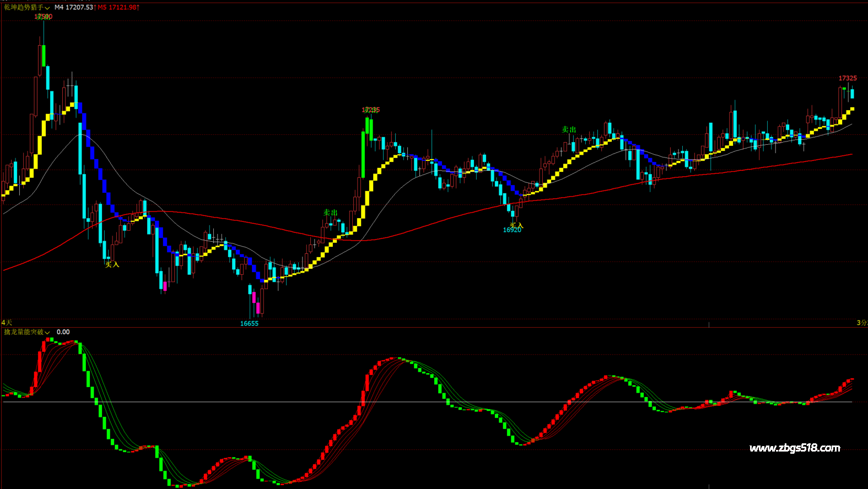Click the first yellow 买入 signal marker at left
The image size is (868, 489).
[112, 264]
